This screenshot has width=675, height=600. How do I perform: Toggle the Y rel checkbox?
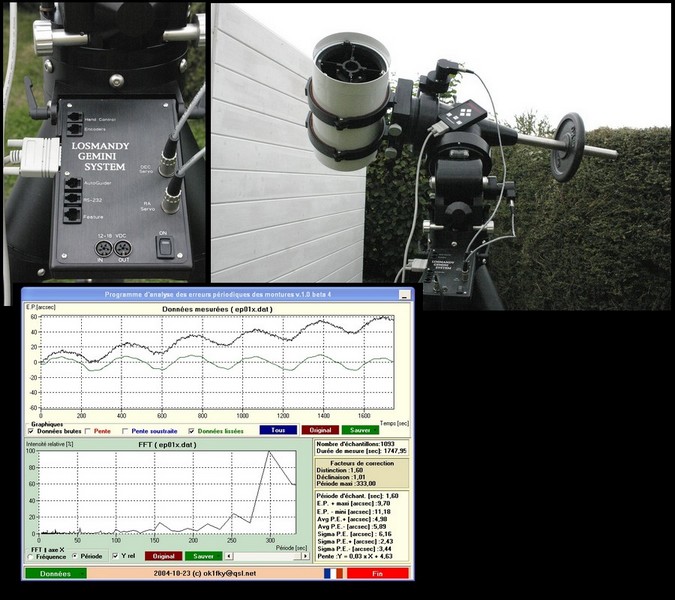coord(115,556)
